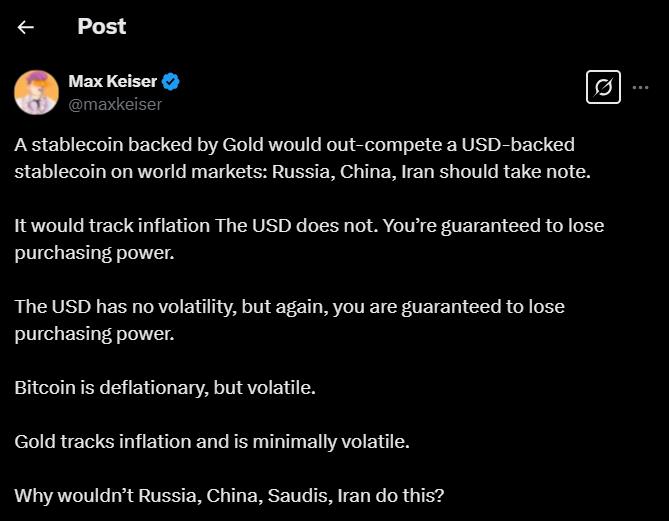
Task: Open the three-dot More options menu
Action: click(641, 87)
